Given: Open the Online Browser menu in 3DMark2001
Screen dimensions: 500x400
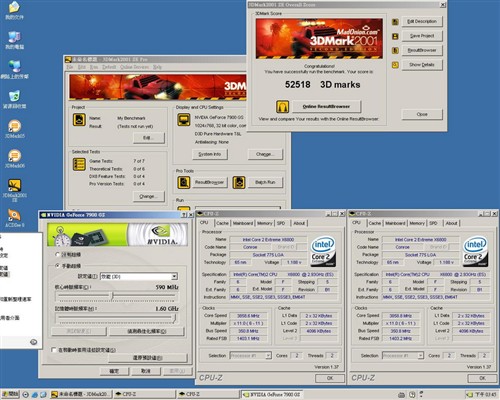Looking at the screenshot, I should [135, 67].
